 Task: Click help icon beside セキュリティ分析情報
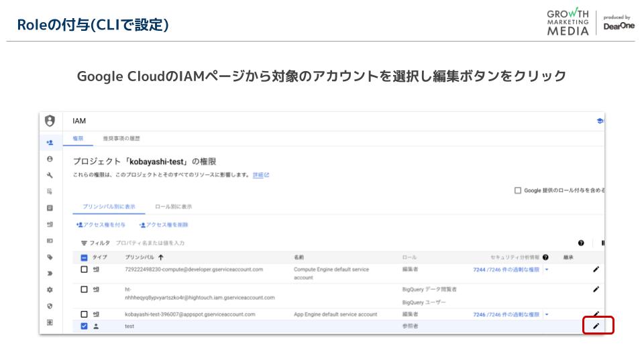[x=545, y=257]
